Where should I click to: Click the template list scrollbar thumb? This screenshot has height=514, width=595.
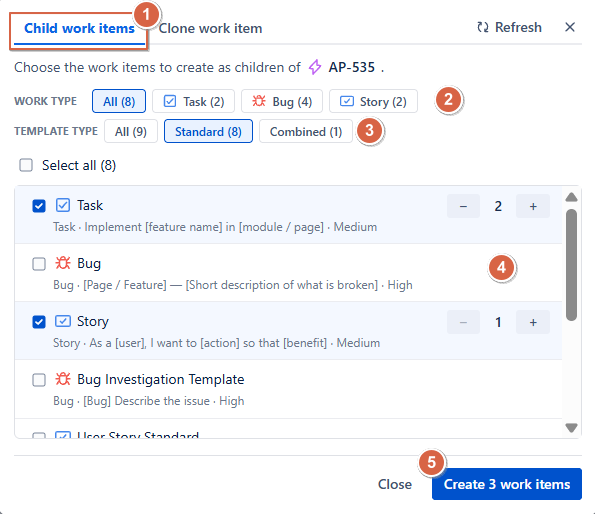[571, 265]
